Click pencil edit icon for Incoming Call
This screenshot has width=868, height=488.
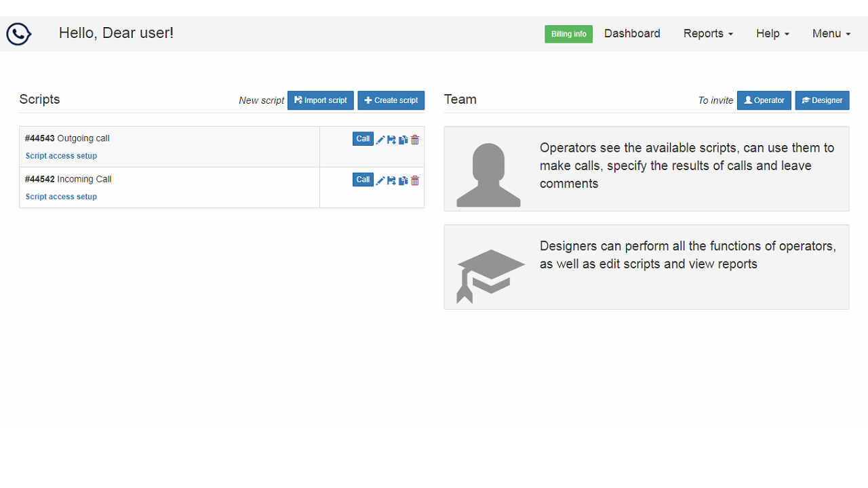380,180
